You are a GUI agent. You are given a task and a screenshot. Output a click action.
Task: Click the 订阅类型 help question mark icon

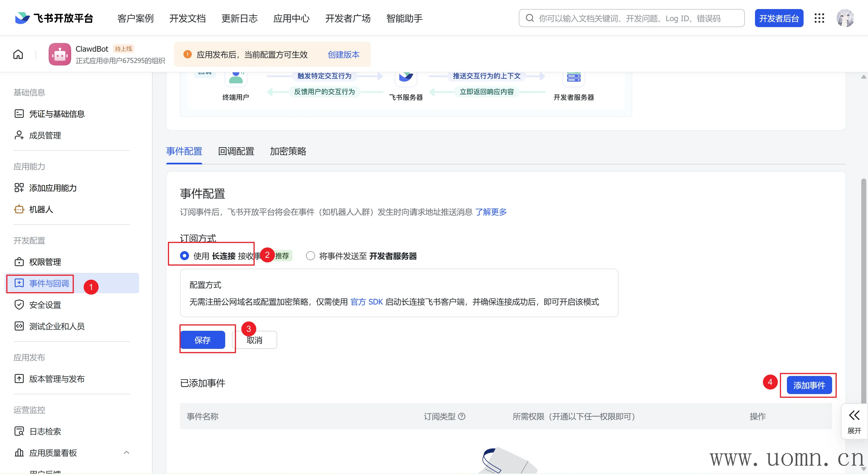(x=462, y=416)
